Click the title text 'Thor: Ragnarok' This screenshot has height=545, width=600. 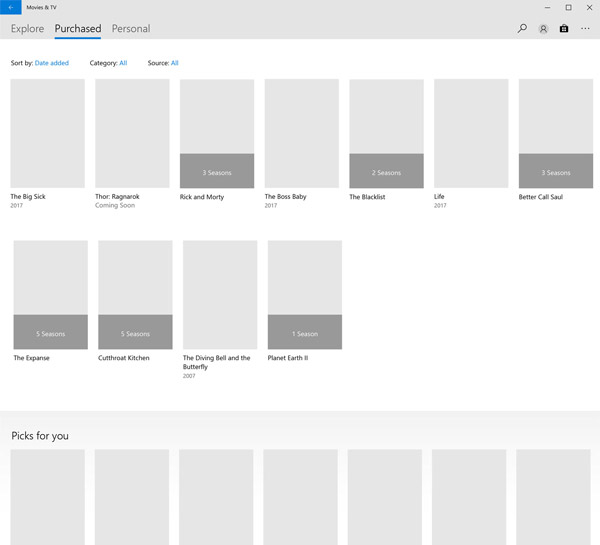click(x=117, y=196)
